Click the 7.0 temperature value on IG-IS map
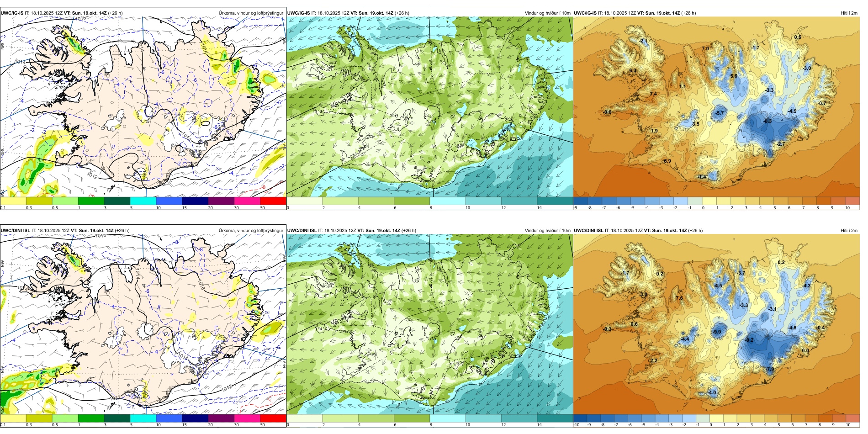 (x=705, y=48)
